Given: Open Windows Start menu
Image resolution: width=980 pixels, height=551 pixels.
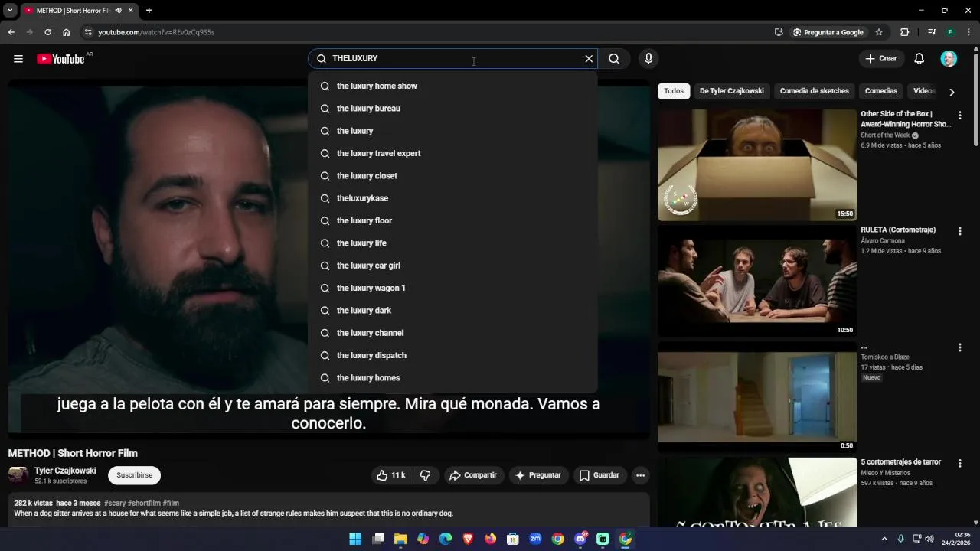Looking at the screenshot, I should [x=355, y=539].
